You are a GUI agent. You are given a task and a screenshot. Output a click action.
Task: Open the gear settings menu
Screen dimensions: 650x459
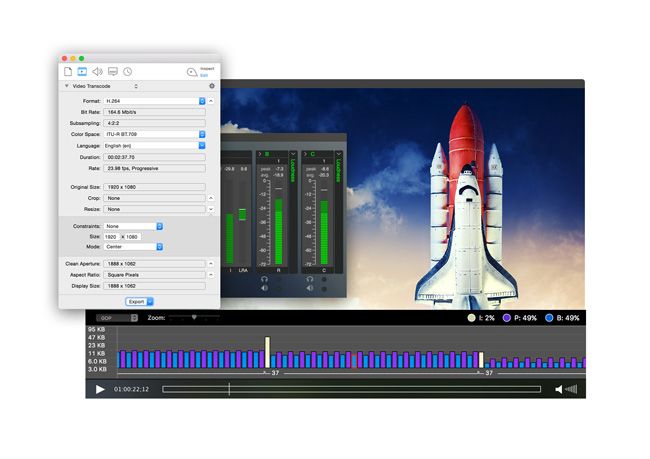tap(212, 86)
